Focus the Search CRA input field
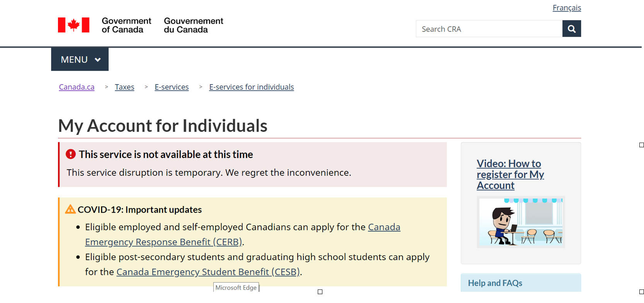This screenshot has width=644, height=303. [x=489, y=29]
